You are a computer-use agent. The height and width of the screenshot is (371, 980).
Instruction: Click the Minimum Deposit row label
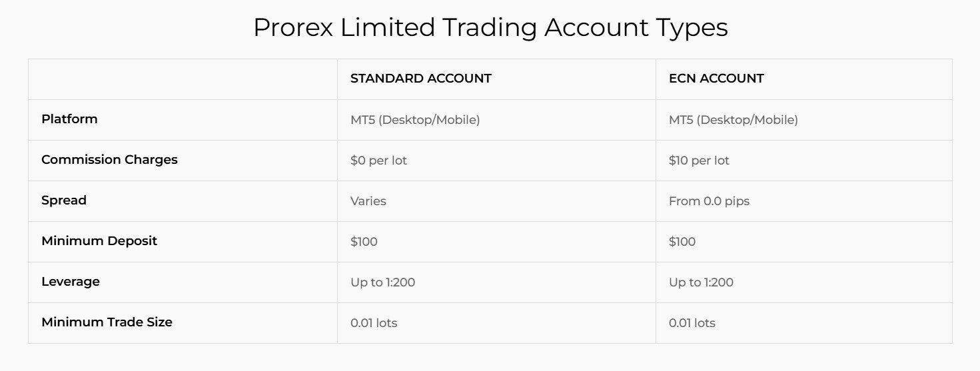click(99, 241)
